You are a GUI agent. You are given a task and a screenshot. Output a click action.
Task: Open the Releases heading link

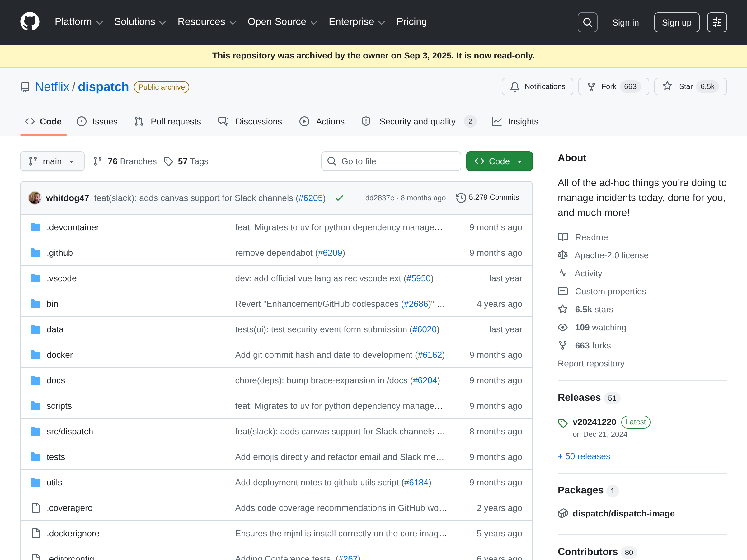point(579,397)
